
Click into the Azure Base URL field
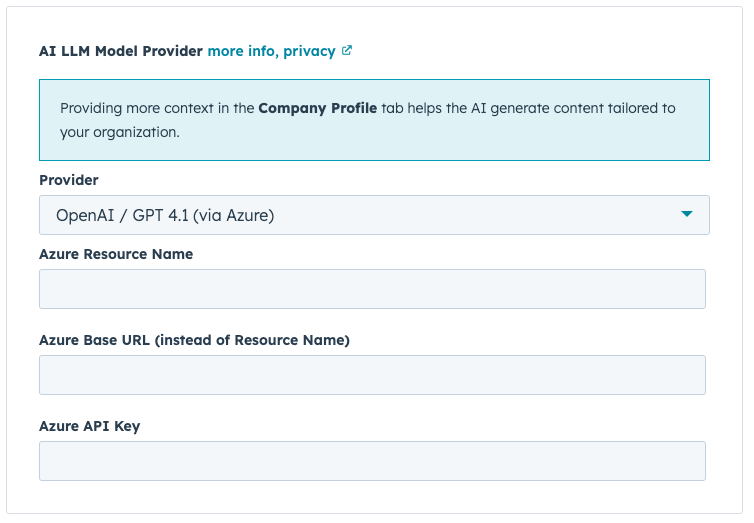[372, 375]
